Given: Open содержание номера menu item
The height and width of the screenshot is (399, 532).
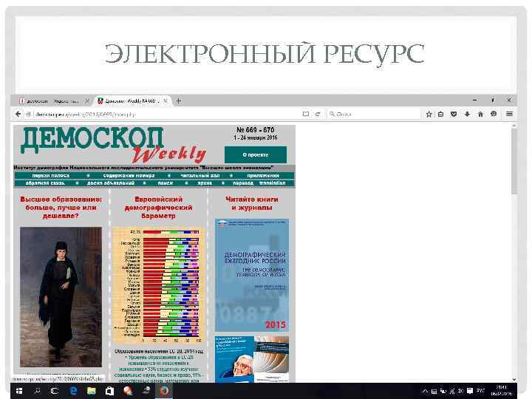Looking at the screenshot, I should click(x=129, y=175).
